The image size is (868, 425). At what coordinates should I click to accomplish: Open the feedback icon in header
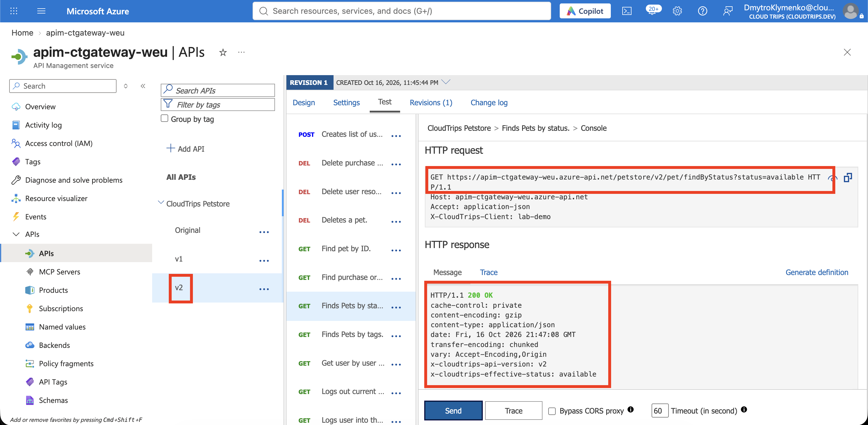tap(728, 11)
